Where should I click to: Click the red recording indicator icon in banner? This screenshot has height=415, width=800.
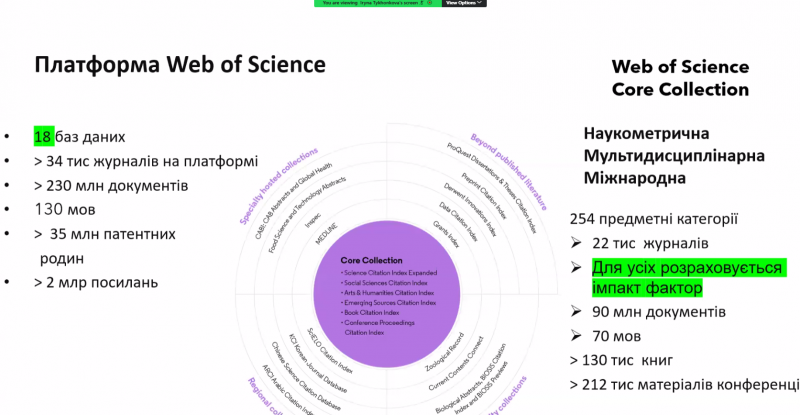(430, 3)
